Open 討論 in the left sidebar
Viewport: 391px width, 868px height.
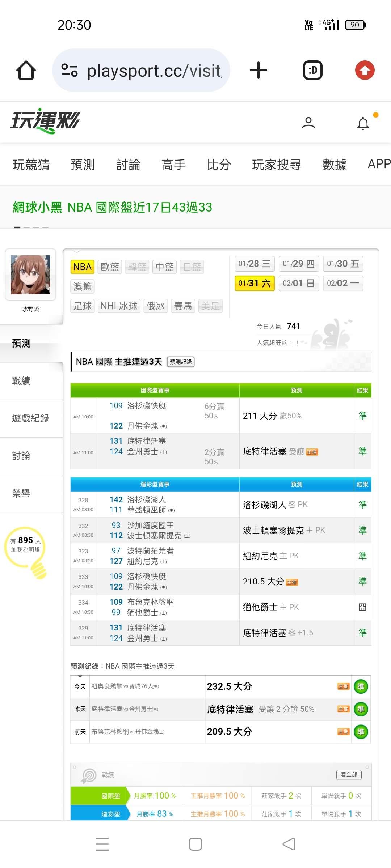click(31, 456)
